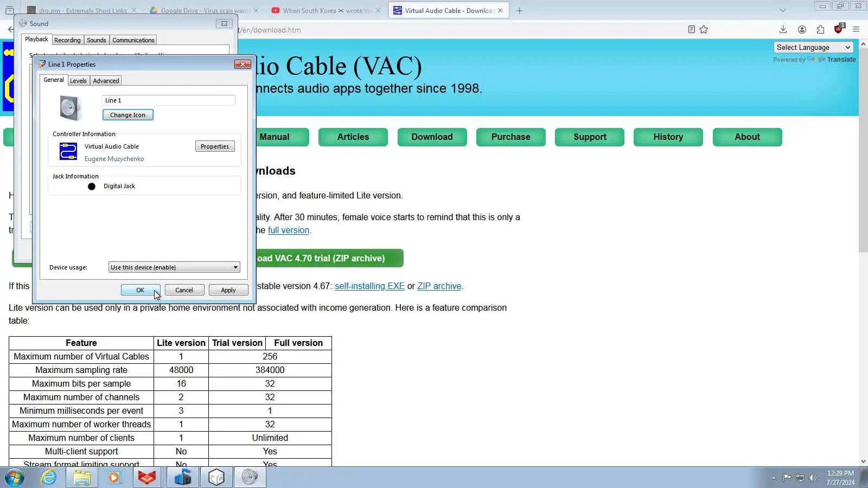
Task: Open Windows Explorer folder taskbar icon
Action: [x=82, y=478]
